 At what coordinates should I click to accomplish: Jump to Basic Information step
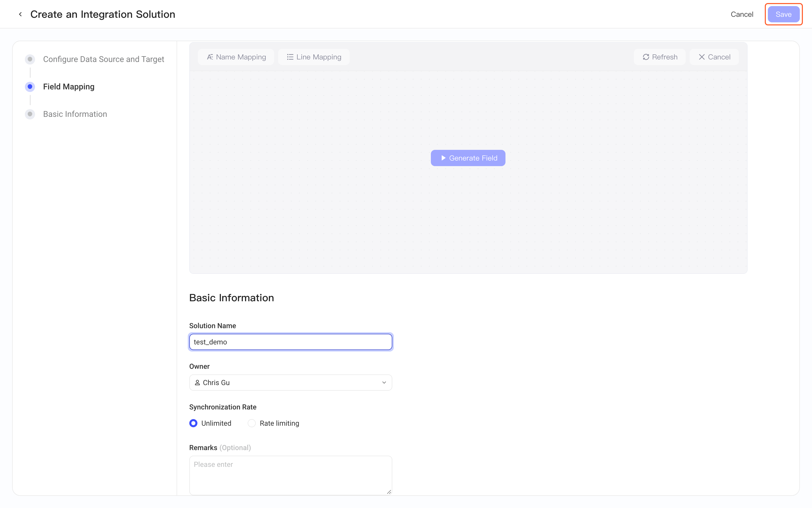(x=75, y=114)
